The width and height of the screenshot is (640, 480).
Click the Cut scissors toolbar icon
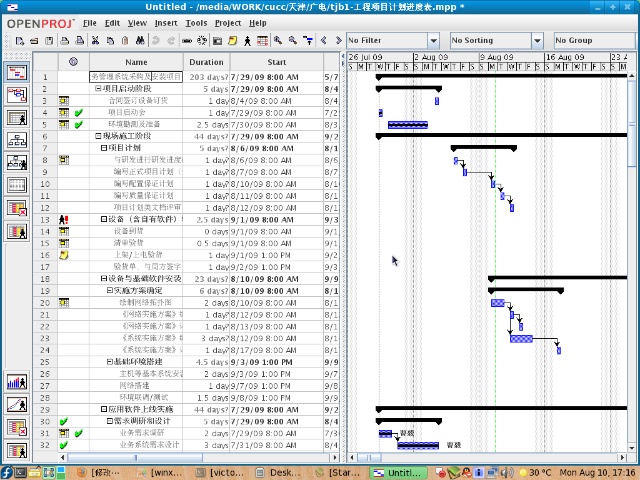[95, 41]
